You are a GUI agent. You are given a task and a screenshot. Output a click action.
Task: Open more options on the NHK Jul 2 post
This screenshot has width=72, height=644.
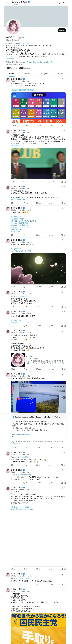coord(65,374)
